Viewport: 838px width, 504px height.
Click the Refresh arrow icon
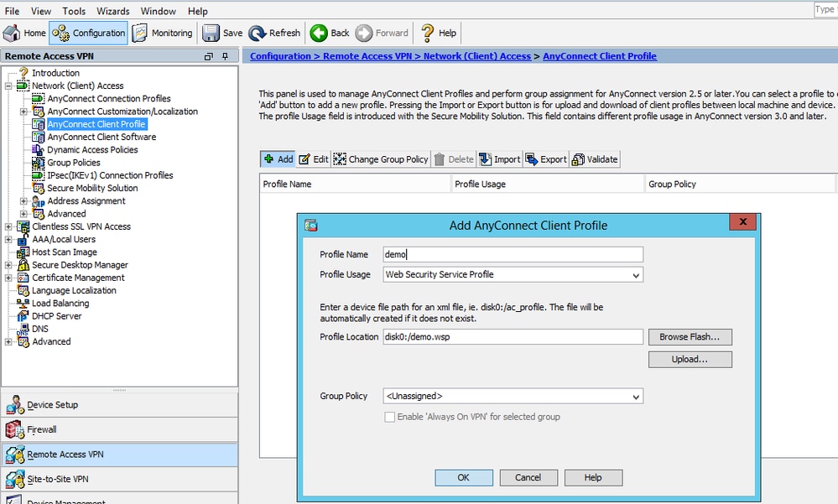(x=257, y=34)
